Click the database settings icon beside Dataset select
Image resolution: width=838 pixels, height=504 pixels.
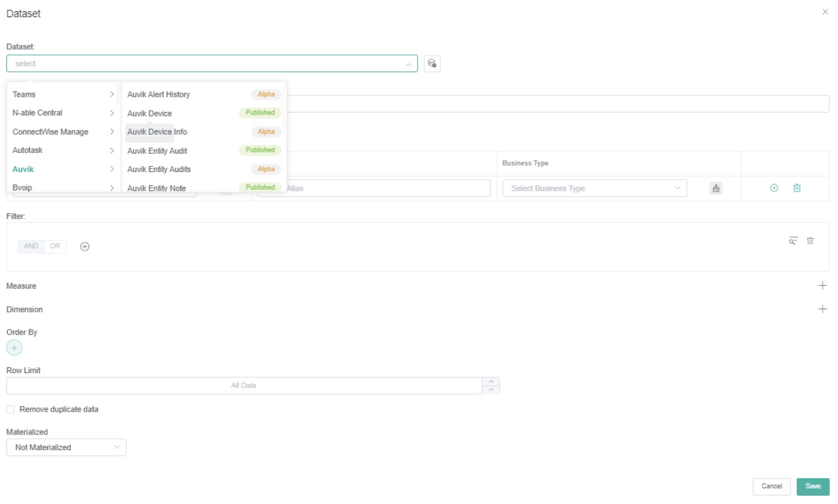[x=432, y=63]
